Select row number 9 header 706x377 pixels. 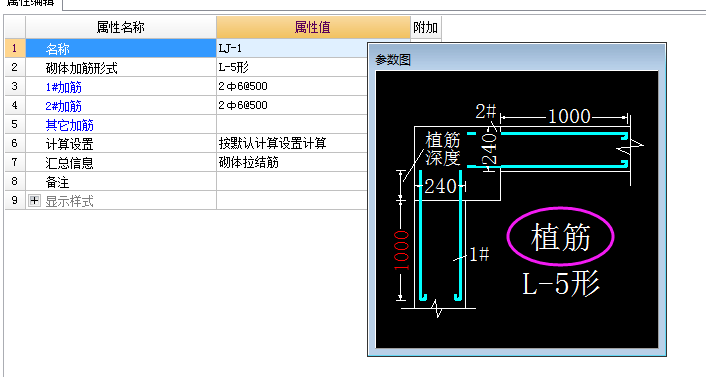click(15, 200)
